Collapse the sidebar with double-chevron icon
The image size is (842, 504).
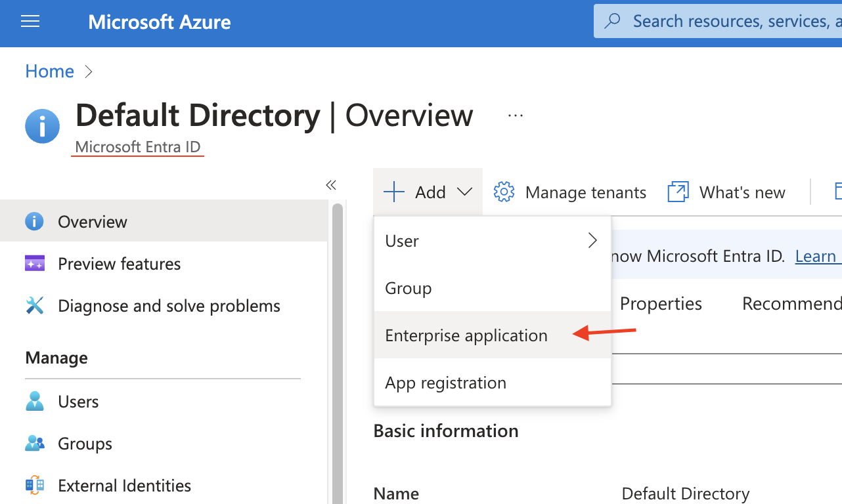click(x=331, y=185)
